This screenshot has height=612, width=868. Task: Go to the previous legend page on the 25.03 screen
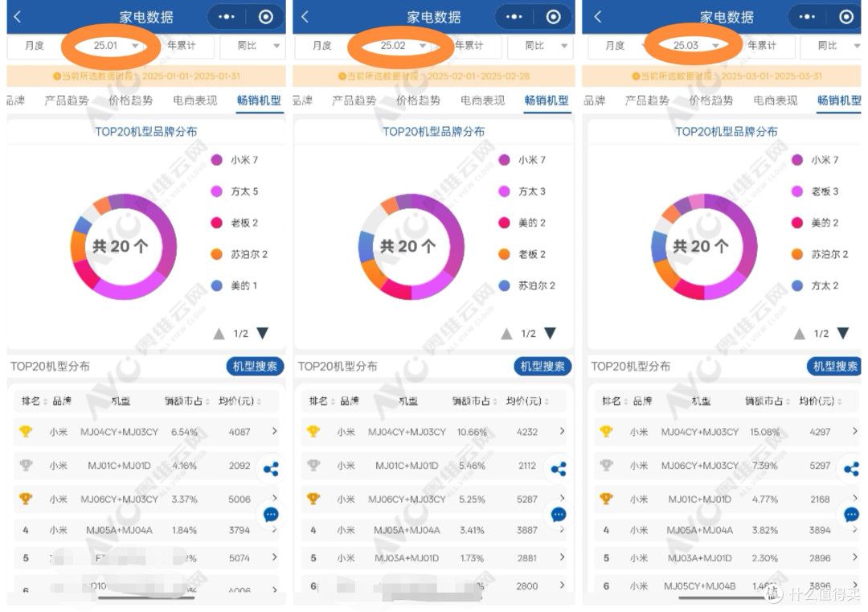[x=800, y=334]
